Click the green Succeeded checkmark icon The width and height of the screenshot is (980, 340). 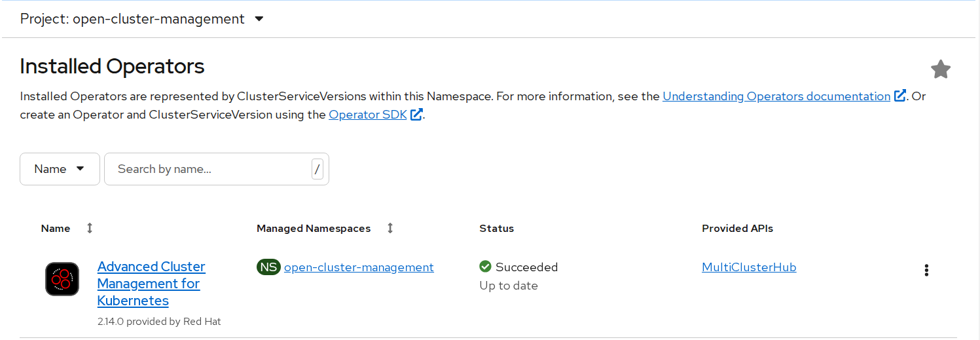[485, 267]
